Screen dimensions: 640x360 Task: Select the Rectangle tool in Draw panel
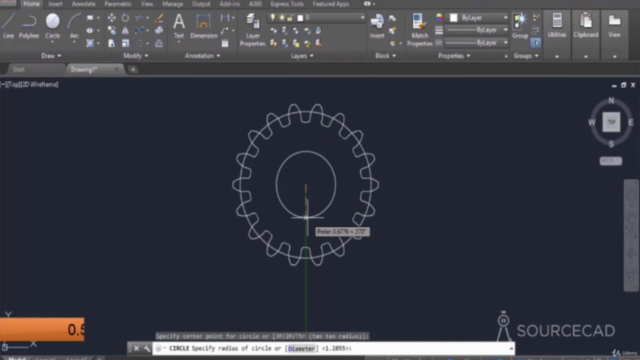click(x=90, y=18)
